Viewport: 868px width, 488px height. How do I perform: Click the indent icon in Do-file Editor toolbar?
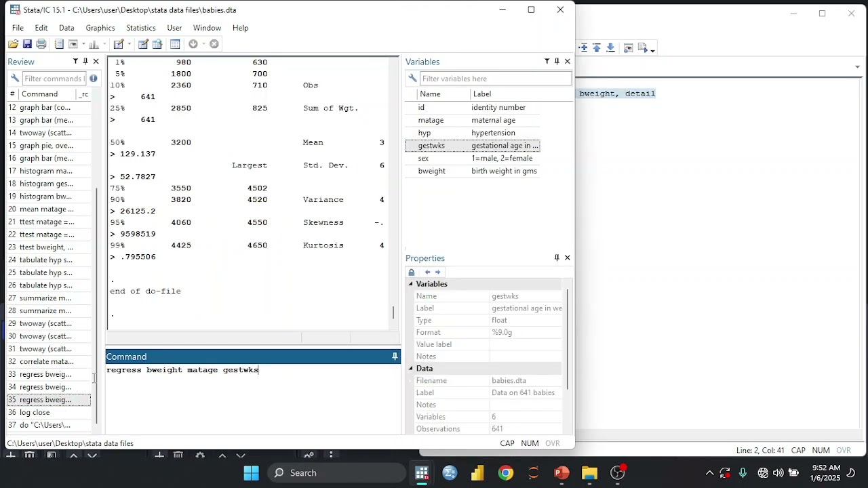pos(583,48)
